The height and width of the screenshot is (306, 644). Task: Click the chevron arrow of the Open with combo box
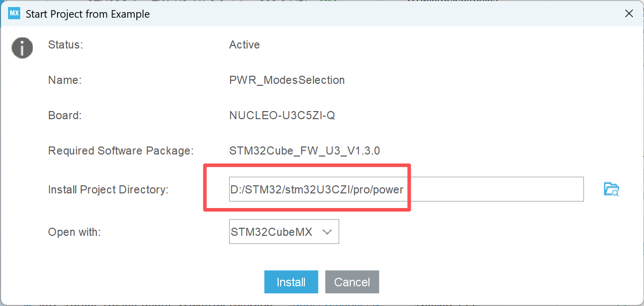327,232
